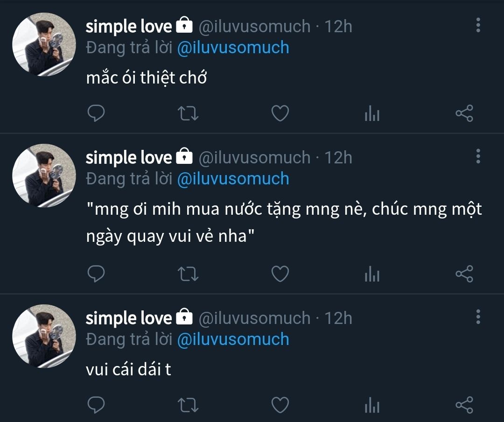Open three-dot menu on middle tweet
Screen dimensions: 504x422
(478, 156)
